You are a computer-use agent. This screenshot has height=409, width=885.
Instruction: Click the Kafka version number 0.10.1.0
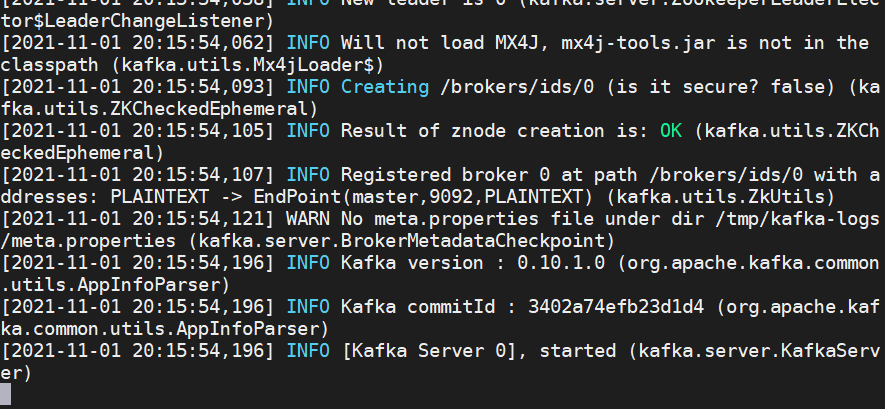tap(562, 263)
